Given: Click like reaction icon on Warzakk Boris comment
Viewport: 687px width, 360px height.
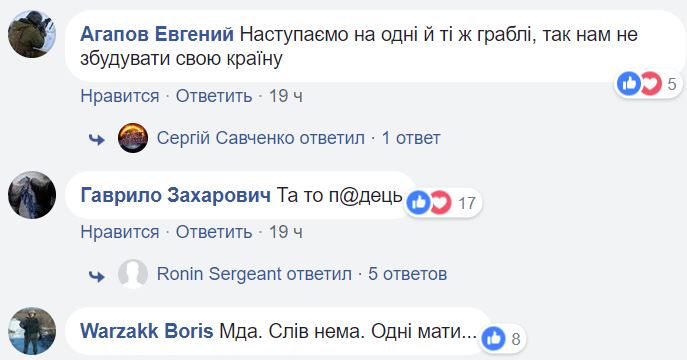Looking at the screenshot, I should (493, 338).
